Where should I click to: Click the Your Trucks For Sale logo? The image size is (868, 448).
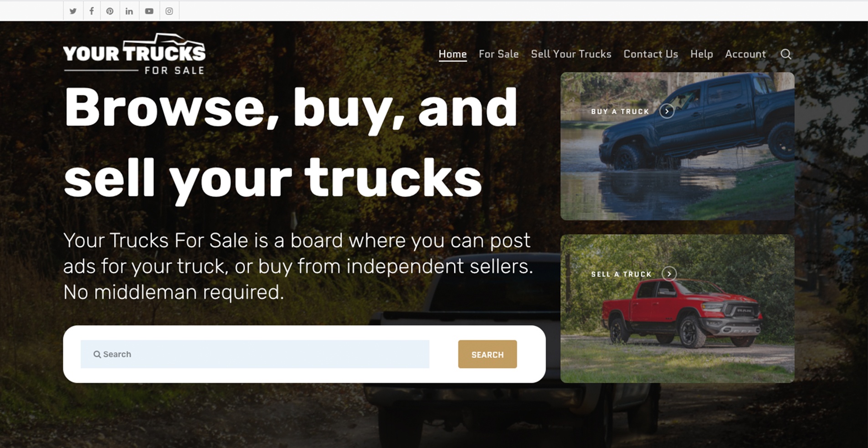tap(134, 54)
